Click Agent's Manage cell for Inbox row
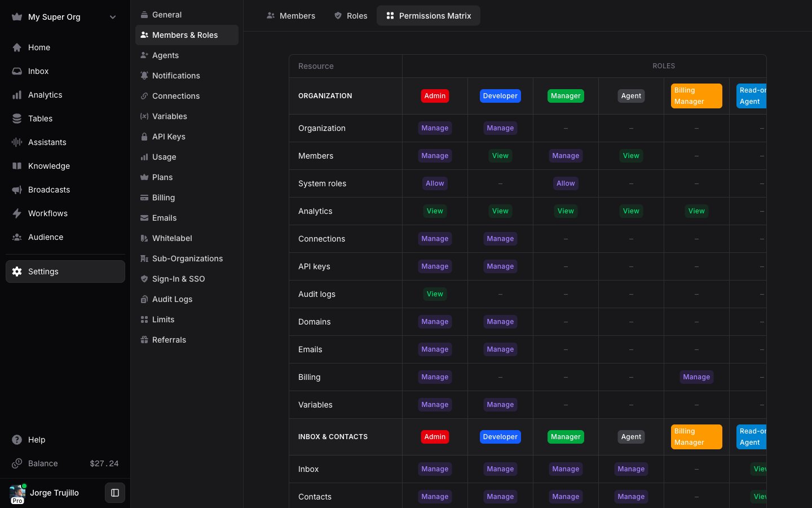 click(x=631, y=469)
